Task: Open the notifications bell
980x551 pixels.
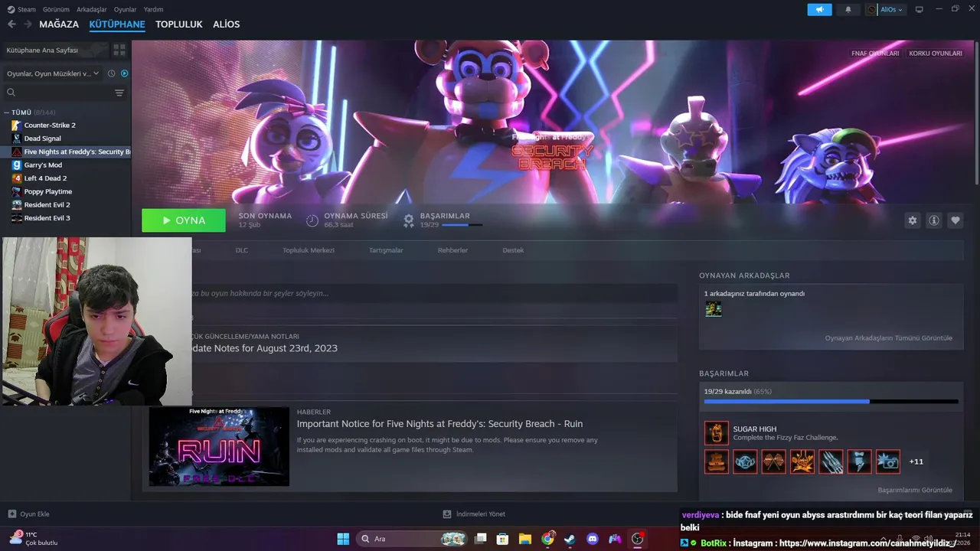Action: (x=848, y=10)
